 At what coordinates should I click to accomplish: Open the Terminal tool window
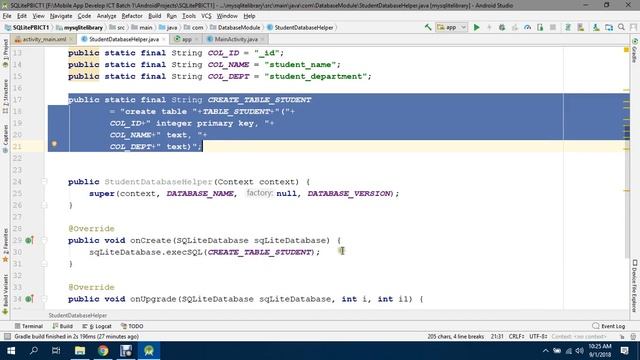tap(29, 326)
